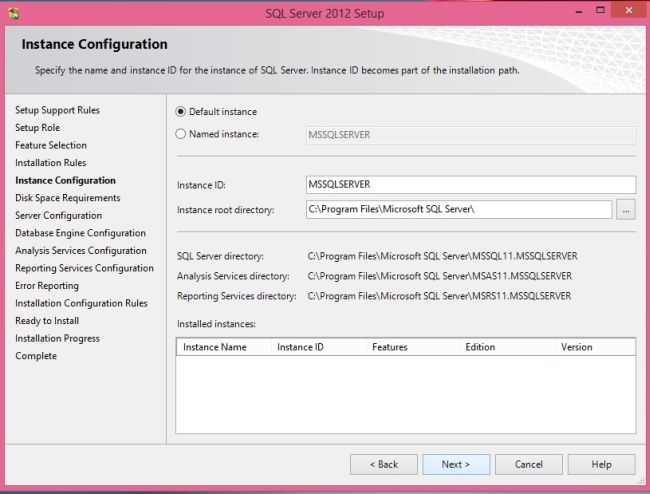Screen dimensions: 650x494
Task: Select the Default instance radio button
Action: click(x=180, y=111)
